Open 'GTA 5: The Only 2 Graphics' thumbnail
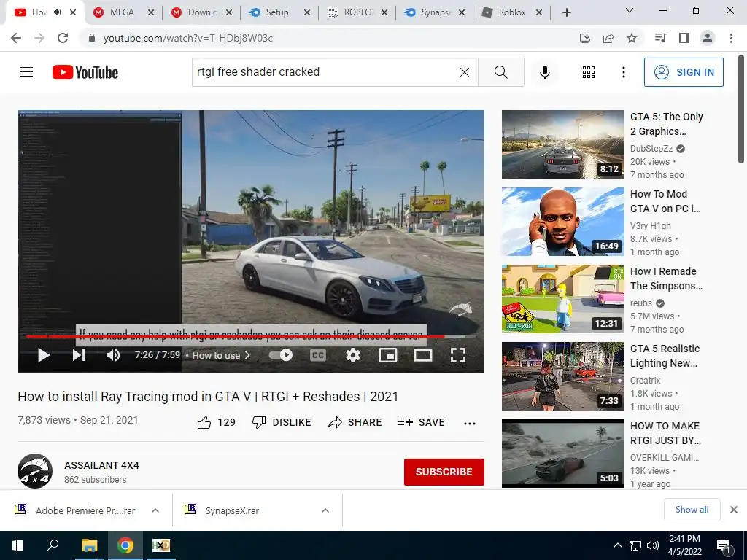This screenshot has width=747, height=560. [x=562, y=144]
